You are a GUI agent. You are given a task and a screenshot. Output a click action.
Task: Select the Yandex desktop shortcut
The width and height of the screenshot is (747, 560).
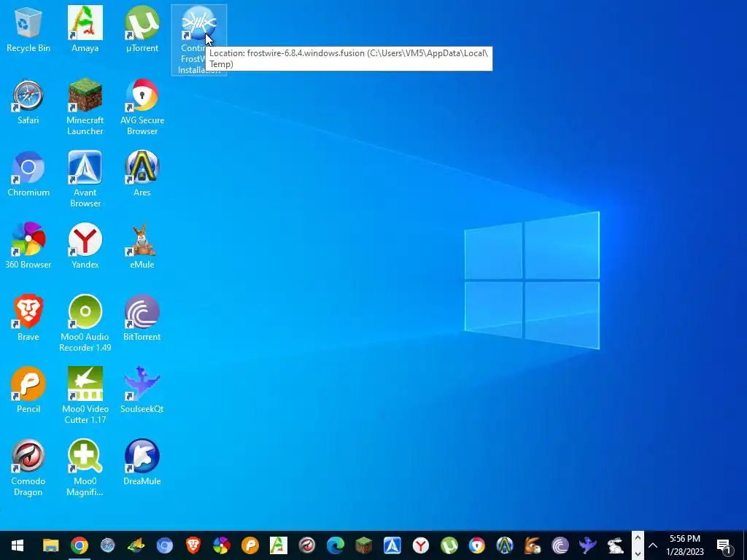click(85, 246)
